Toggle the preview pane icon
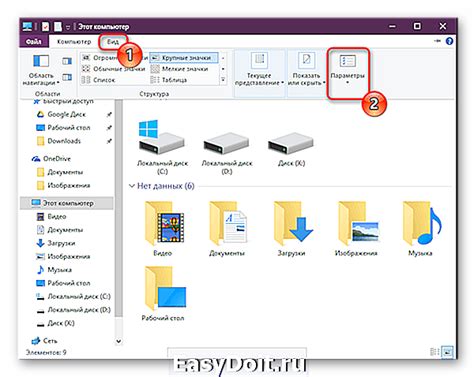474x377 pixels. coord(67,61)
